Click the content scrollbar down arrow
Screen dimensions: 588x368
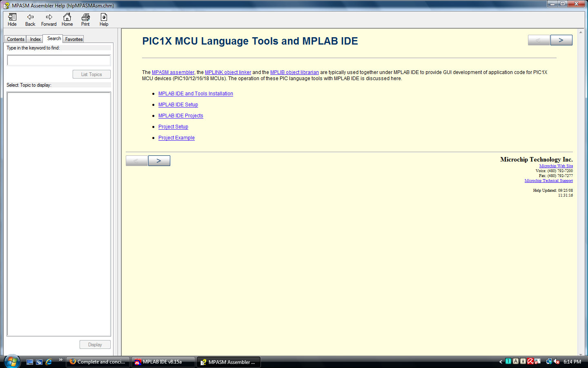pyautogui.click(x=581, y=354)
